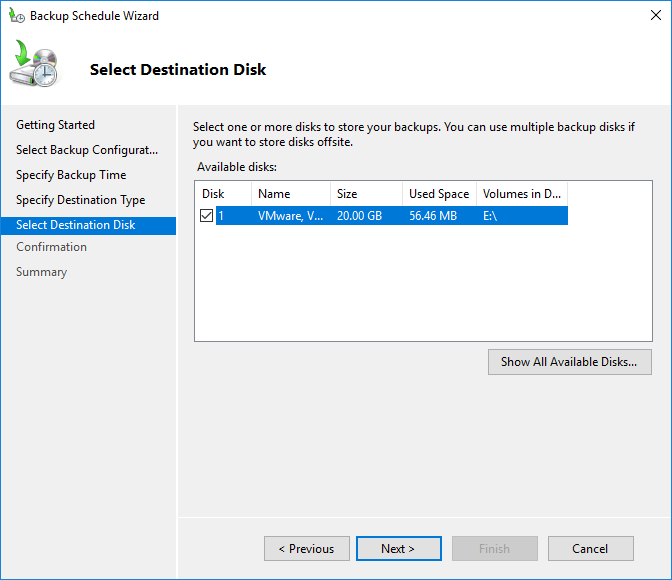Sort by the Disk column header
Viewport: 672px width, 580px height.
tap(223, 194)
